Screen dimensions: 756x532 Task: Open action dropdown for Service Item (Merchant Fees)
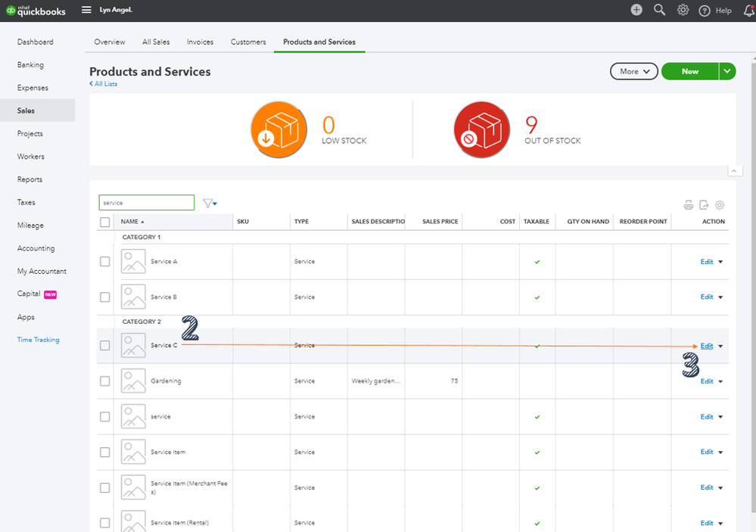(x=720, y=488)
